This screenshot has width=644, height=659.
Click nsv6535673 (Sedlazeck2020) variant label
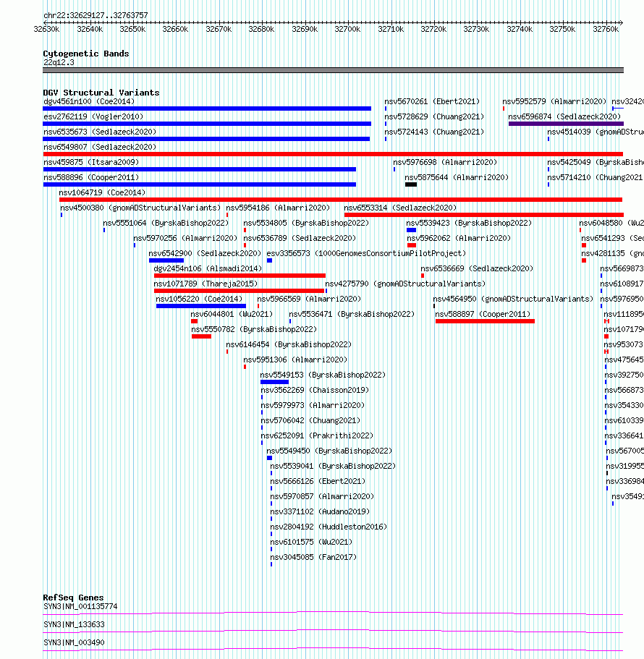click(x=100, y=132)
